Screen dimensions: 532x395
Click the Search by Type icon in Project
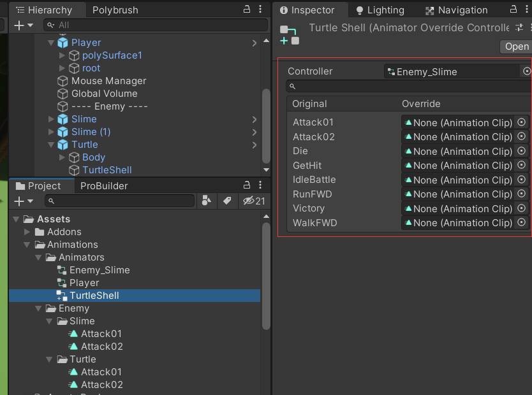point(206,201)
